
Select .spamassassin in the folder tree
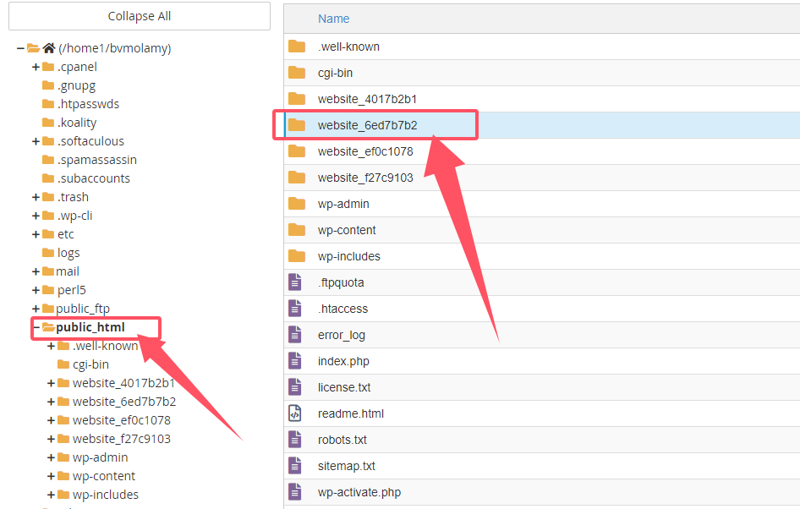coord(96,160)
